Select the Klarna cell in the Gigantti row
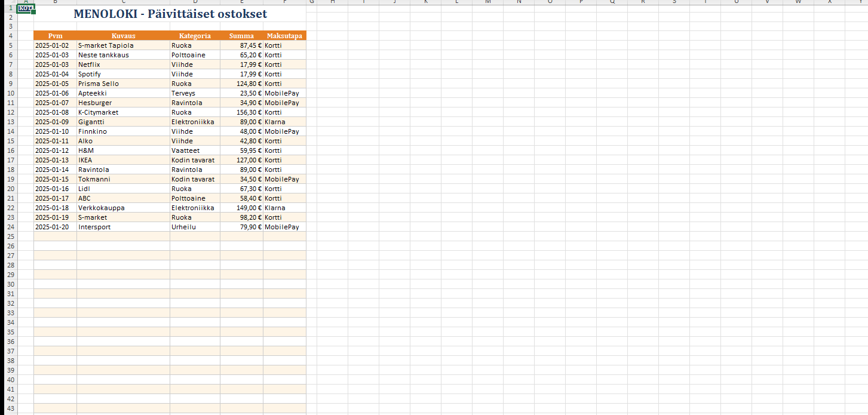 pyautogui.click(x=284, y=122)
